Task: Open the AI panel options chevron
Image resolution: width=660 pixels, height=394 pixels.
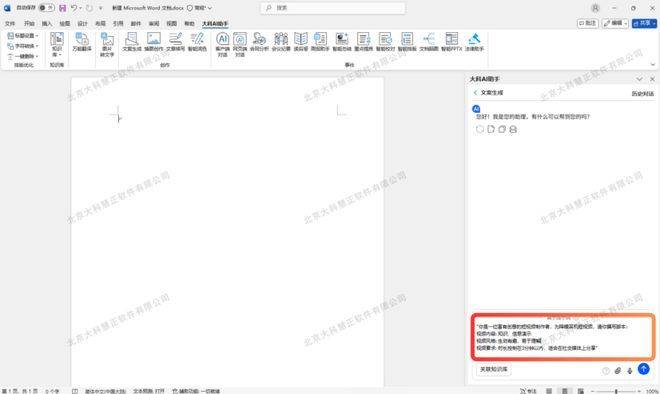Action: pyautogui.click(x=639, y=79)
